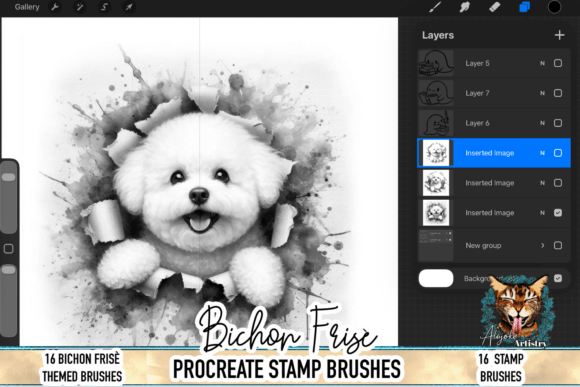Open blend mode N for Layer 7

542,93
